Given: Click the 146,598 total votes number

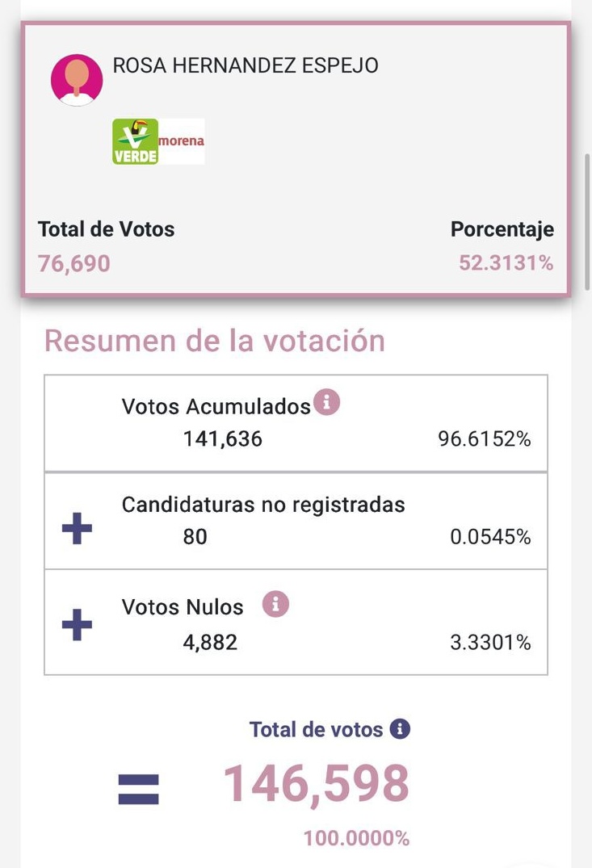Looking at the screenshot, I should pyautogui.click(x=317, y=783).
